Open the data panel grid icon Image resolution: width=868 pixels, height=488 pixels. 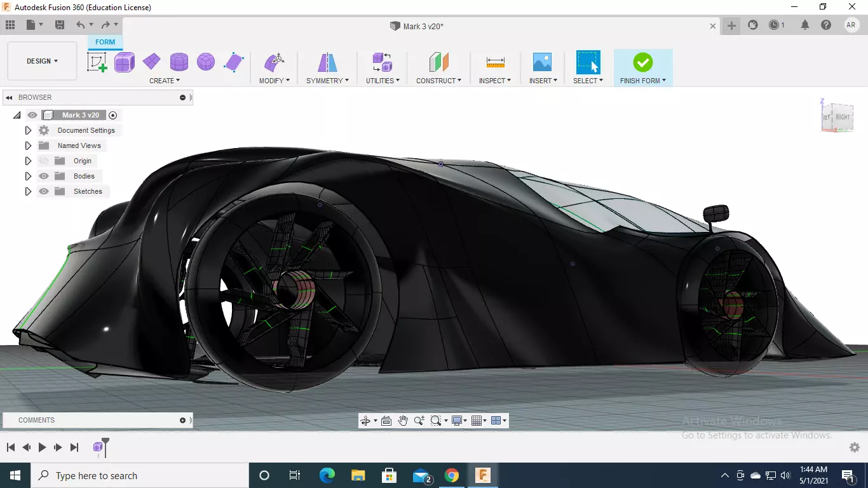click(x=10, y=25)
